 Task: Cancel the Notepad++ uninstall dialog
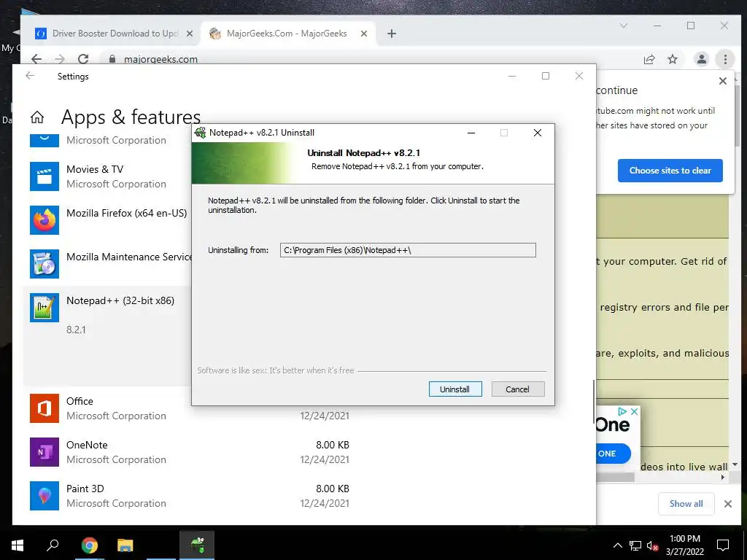point(517,389)
